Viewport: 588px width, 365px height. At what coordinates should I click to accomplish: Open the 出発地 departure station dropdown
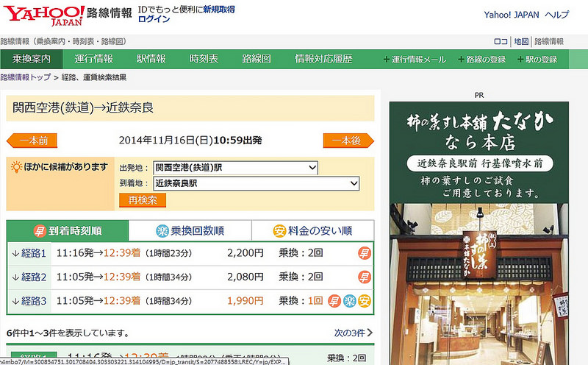[235, 168]
